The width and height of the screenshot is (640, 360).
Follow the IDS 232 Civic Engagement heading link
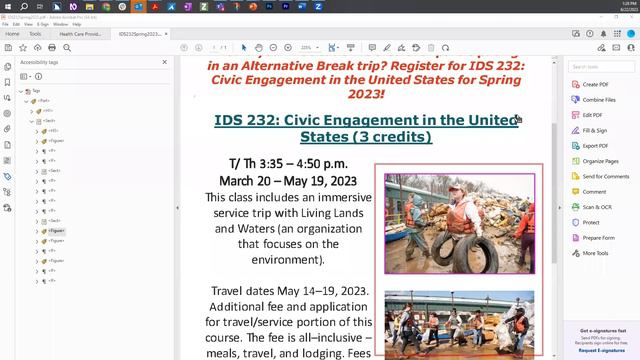(x=366, y=128)
